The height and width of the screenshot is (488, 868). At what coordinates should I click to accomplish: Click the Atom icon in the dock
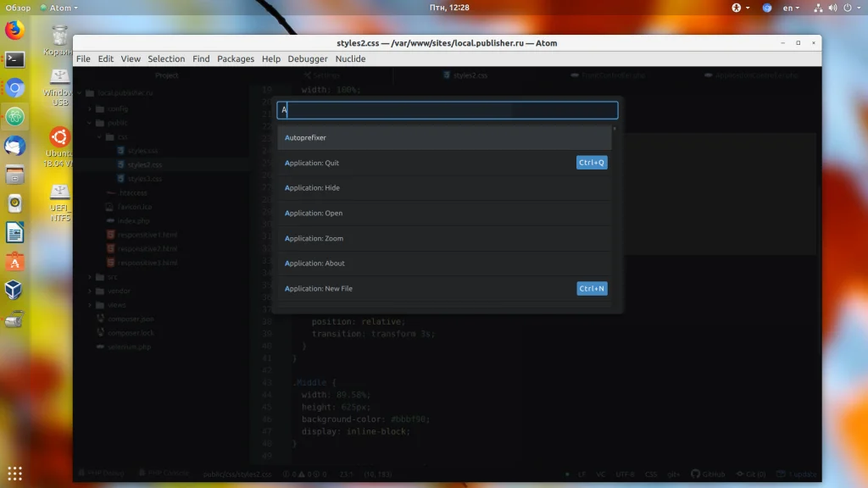[x=15, y=117]
